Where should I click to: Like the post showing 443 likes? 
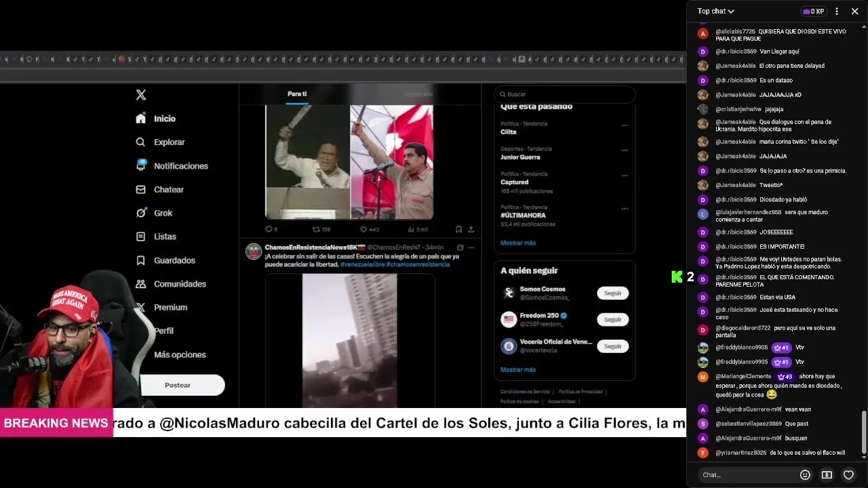pyautogui.click(x=363, y=229)
